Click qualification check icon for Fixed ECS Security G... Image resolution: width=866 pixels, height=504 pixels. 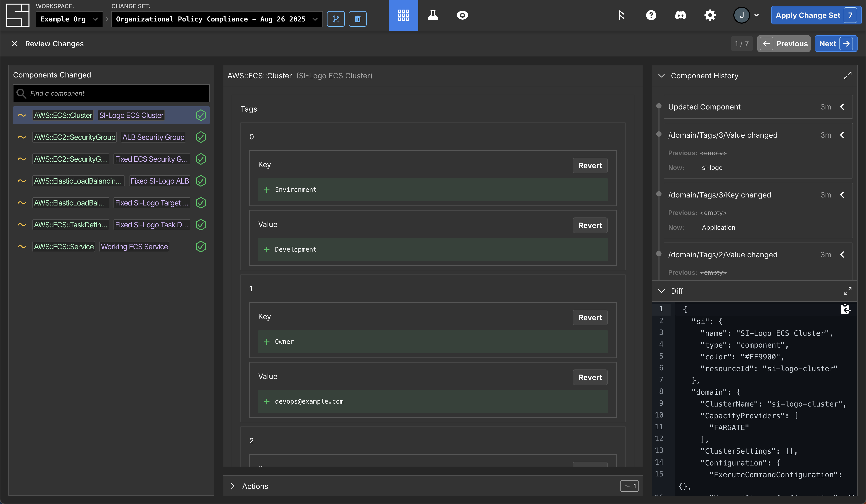pos(201,159)
